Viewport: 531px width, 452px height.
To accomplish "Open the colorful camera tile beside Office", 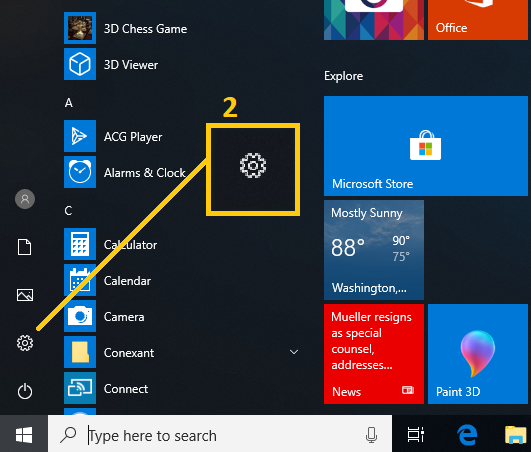I will coord(374,20).
